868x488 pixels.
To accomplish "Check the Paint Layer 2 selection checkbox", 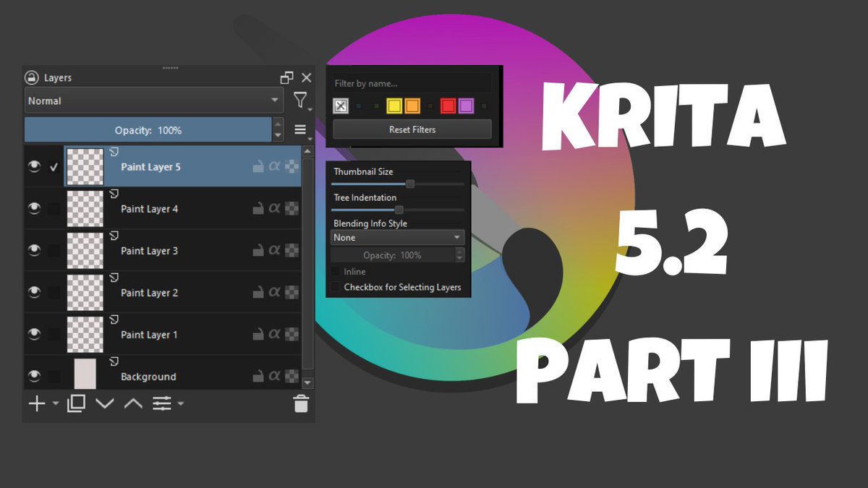I will pyautogui.click(x=54, y=293).
